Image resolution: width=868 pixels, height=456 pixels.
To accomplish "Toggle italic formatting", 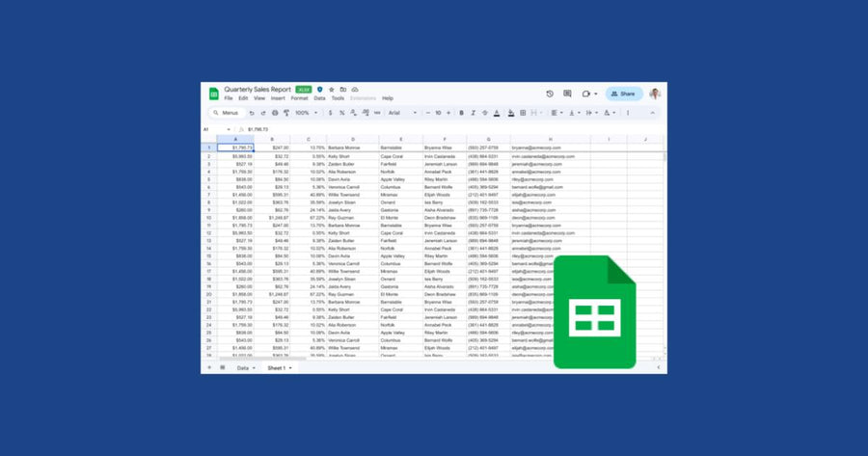I will click(x=473, y=113).
